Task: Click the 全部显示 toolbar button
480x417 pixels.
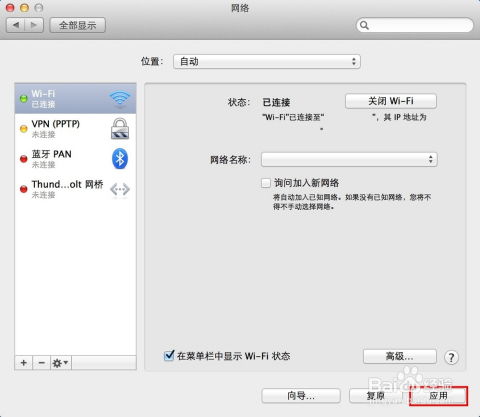Action: [77, 25]
